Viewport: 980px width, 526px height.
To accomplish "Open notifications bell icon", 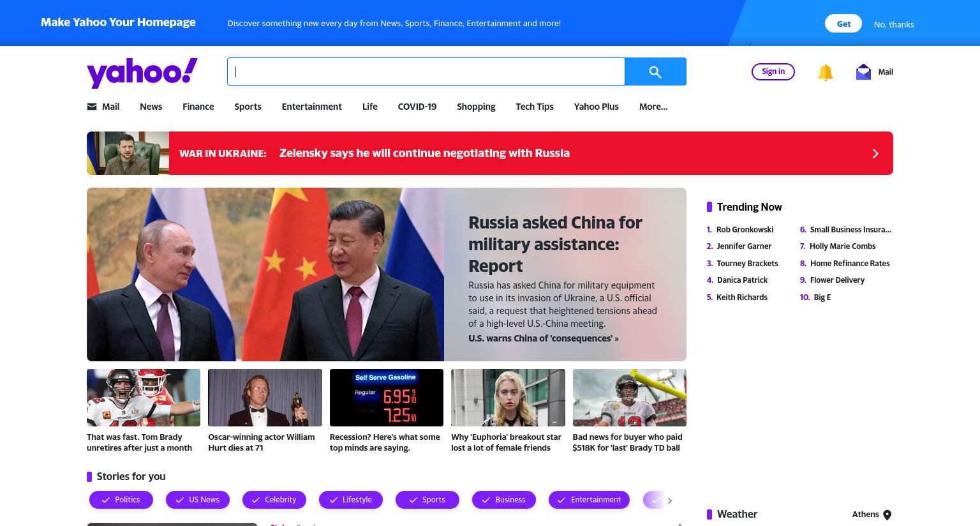I will point(826,72).
